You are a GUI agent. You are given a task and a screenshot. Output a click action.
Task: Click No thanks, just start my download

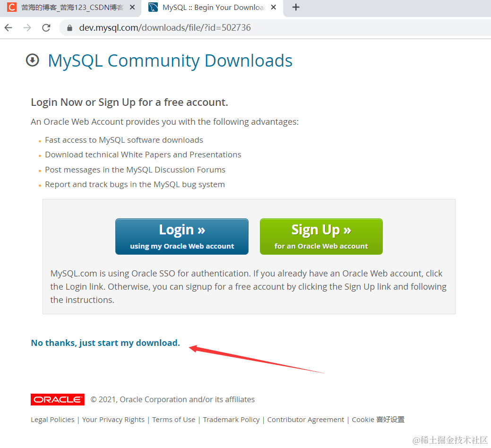tap(105, 343)
